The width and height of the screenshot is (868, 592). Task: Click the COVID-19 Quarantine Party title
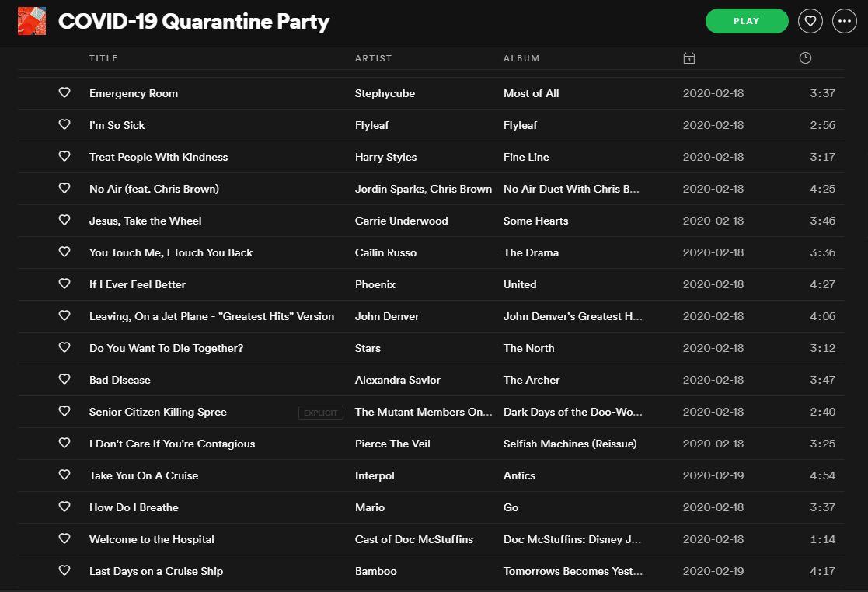coord(193,22)
